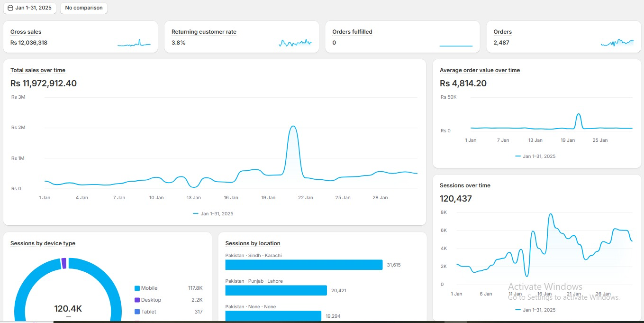Open Average order value over time report
The image size is (644, 323).
click(480, 70)
